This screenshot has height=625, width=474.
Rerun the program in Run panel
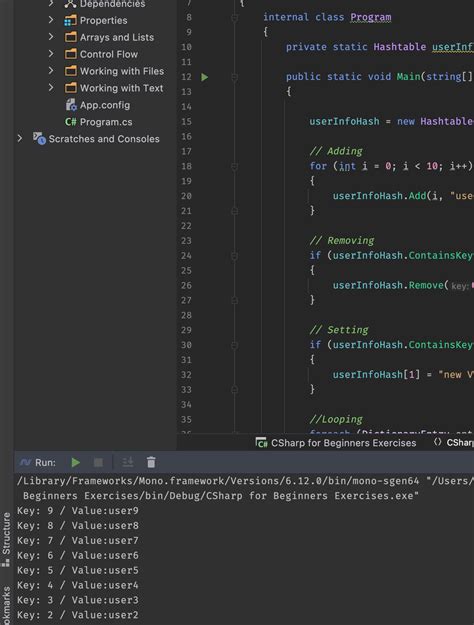pos(75,462)
